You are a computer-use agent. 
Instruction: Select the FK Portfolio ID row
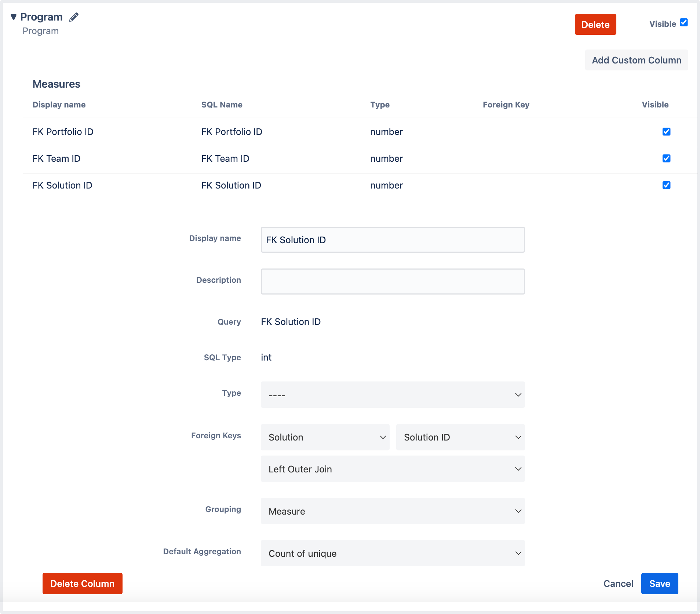point(360,132)
